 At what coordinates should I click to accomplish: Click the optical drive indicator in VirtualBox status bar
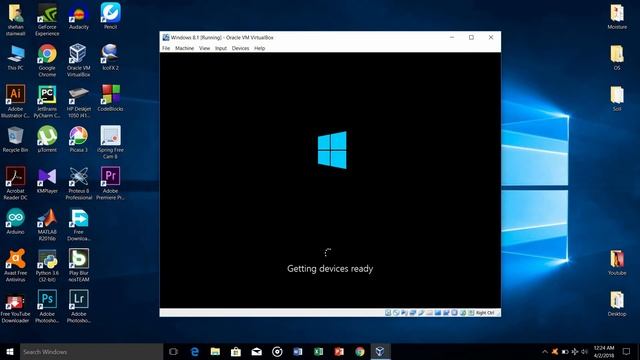[396, 313]
